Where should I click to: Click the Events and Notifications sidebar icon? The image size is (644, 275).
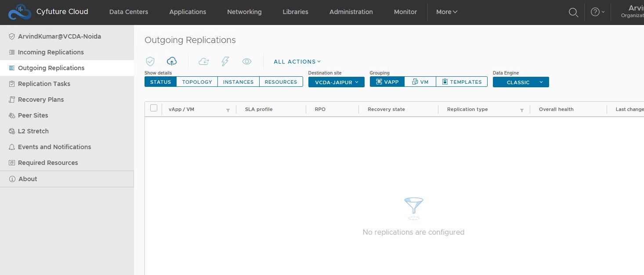(12, 147)
